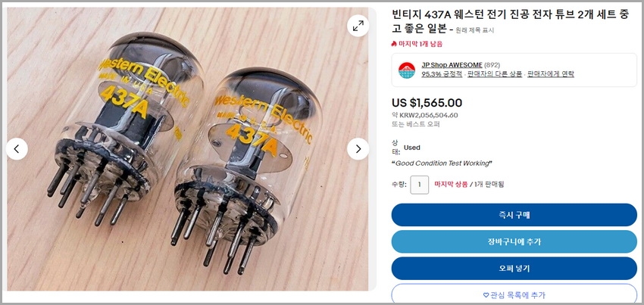Click the main vacuum tube product photo
Viewport: 644px width, 305px height.
[187, 149]
